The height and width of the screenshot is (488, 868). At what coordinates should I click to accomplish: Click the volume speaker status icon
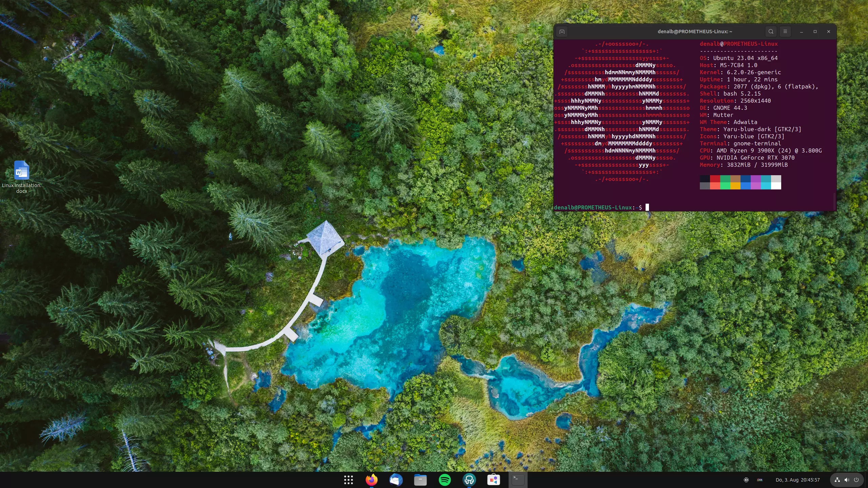click(847, 480)
